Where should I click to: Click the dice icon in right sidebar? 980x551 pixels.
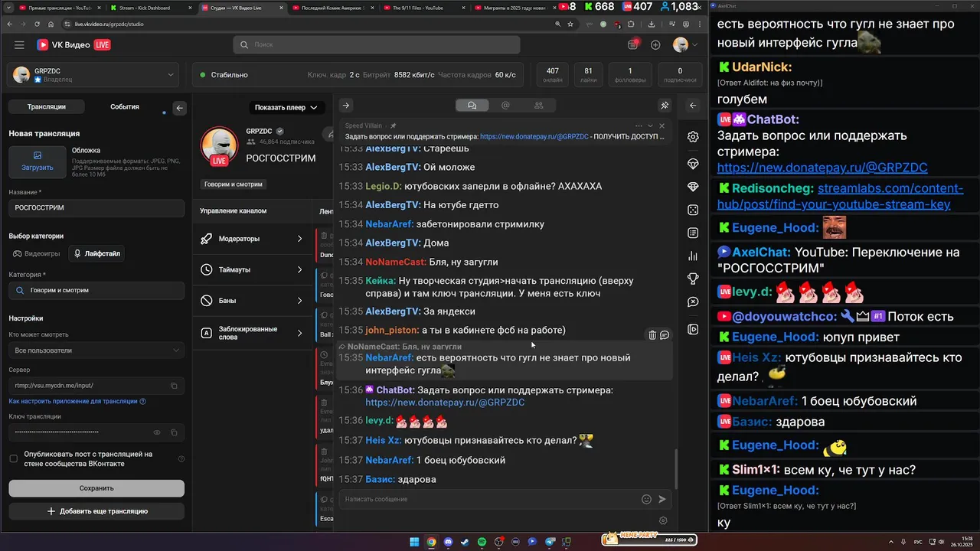click(693, 209)
